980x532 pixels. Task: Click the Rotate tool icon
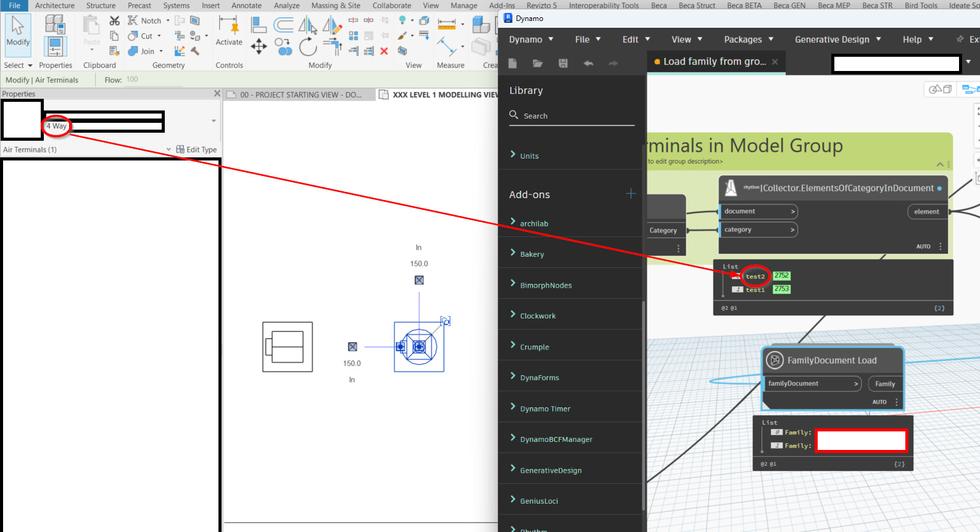pos(307,46)
